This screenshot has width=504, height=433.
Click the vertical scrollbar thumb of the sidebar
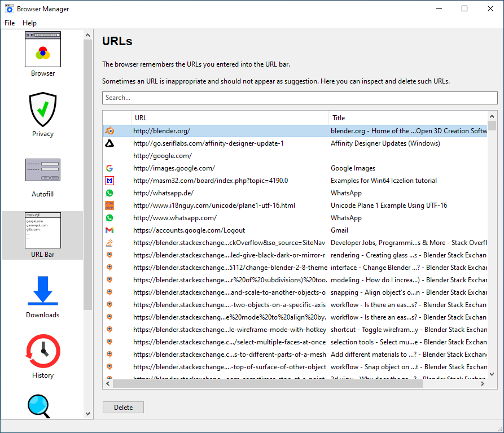pyautogui.click(x=87, y=175)
